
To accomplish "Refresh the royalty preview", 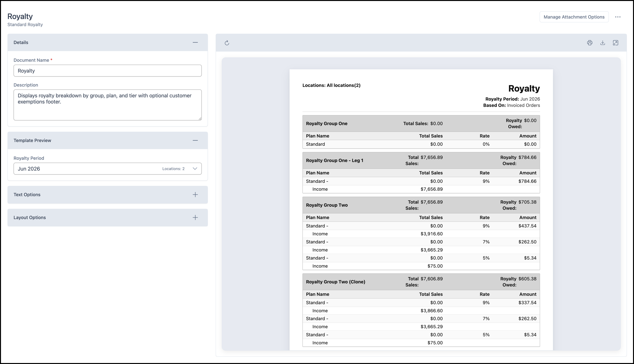I will (x=227, y=43).
